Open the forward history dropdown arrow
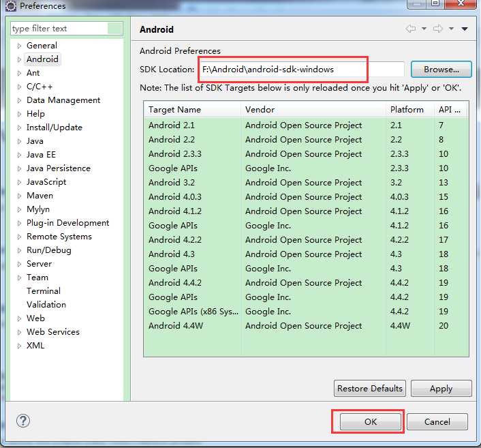This screenshot has height=448, width=481. (451, 29)
